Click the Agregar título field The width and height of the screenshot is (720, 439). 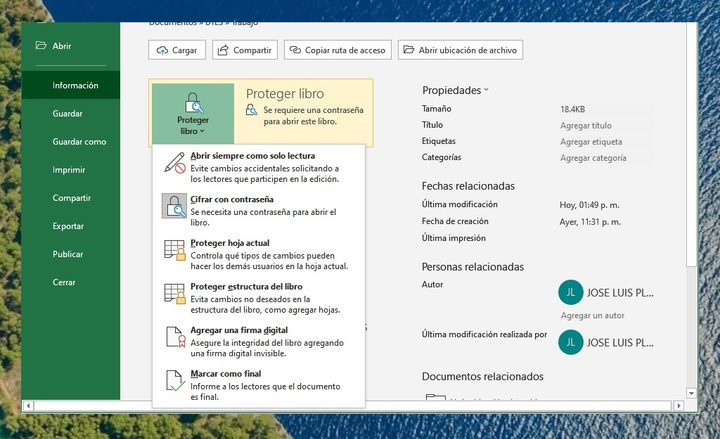click(605, 125)
